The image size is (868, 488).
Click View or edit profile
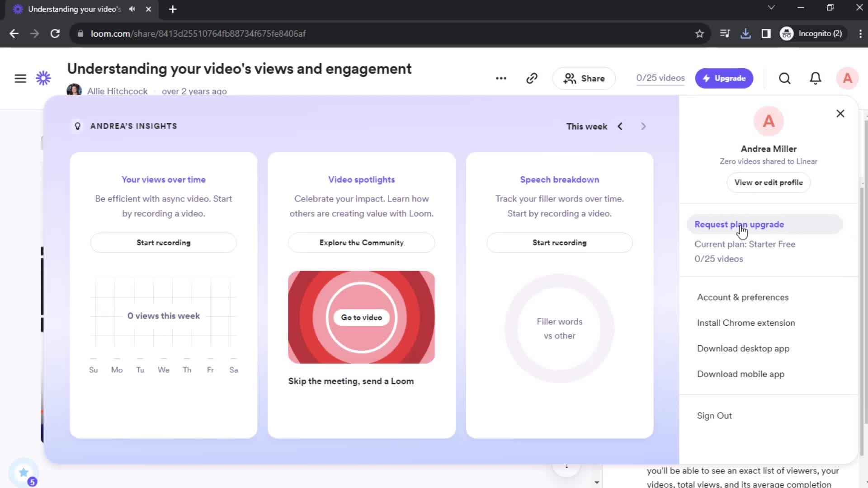[x=768, y=183]
